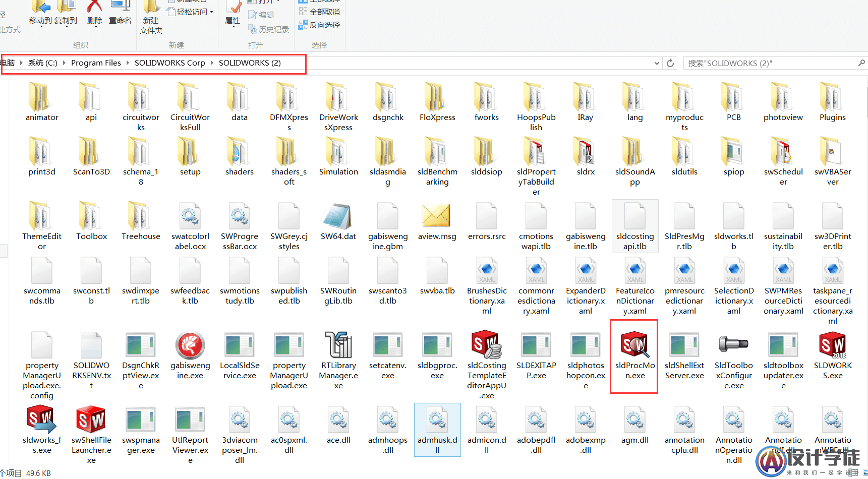Viewport: 868px width, 479px height.
Task: Select the SW64.dat notepad icon
Action: tap(338, 216)
